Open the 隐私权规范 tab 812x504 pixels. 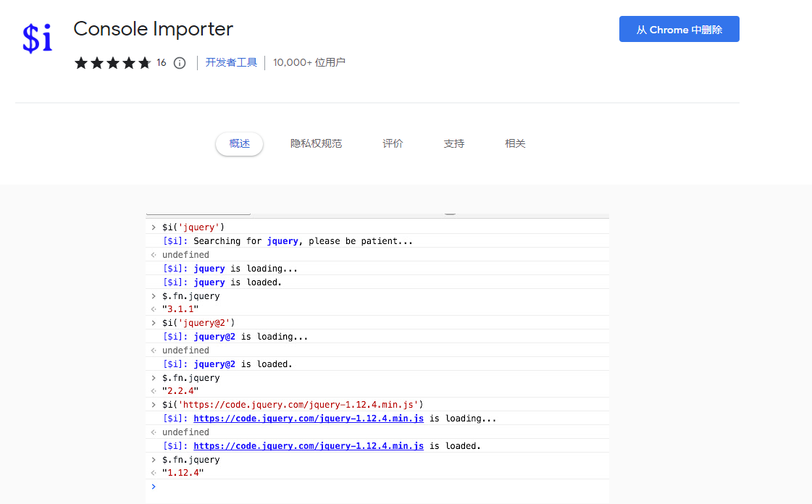coord(317,143)
